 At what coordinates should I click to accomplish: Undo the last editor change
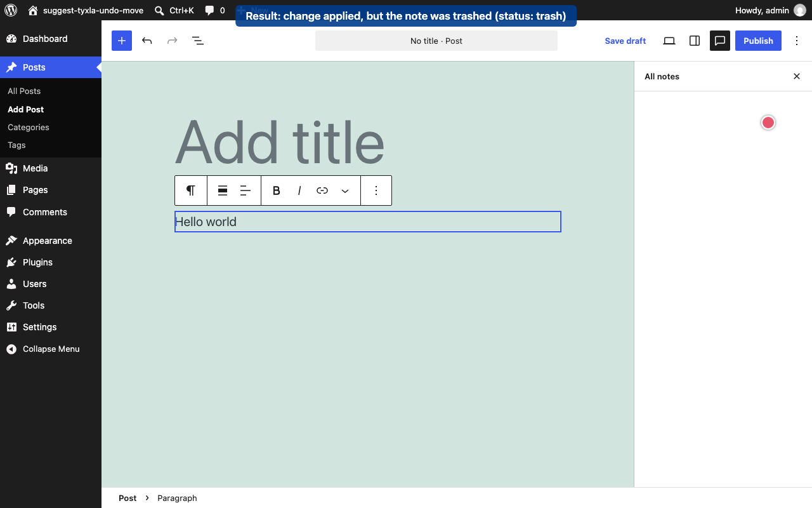pyautogui.click(x=147, y=41)
